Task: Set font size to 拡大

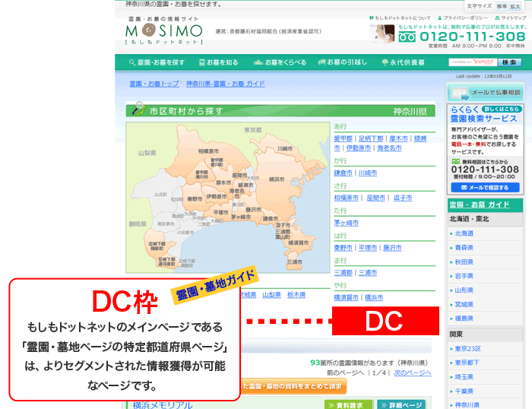Action: tap(515, 6)
